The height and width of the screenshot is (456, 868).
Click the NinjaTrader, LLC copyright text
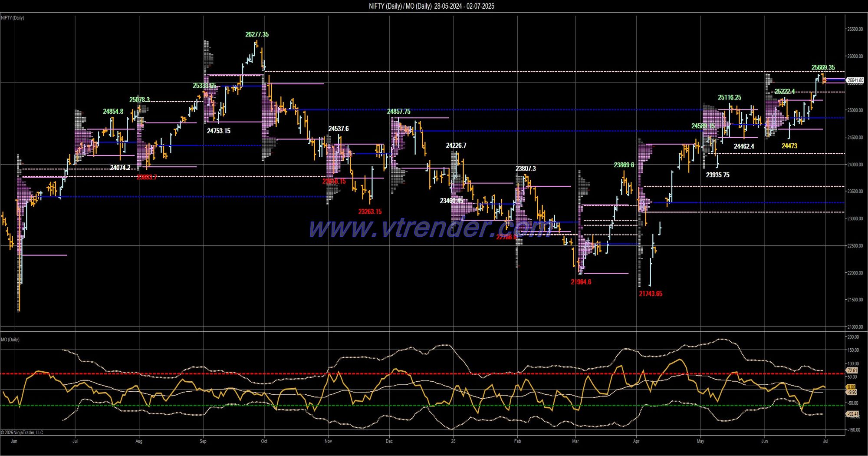22,433
